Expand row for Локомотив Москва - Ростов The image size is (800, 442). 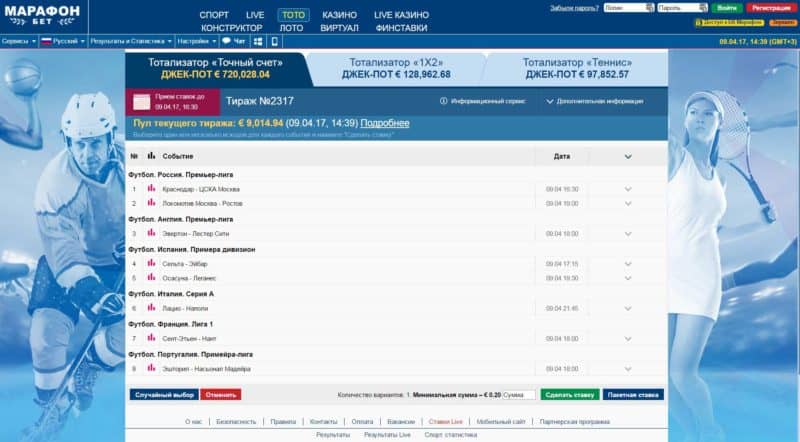(628, 203)
